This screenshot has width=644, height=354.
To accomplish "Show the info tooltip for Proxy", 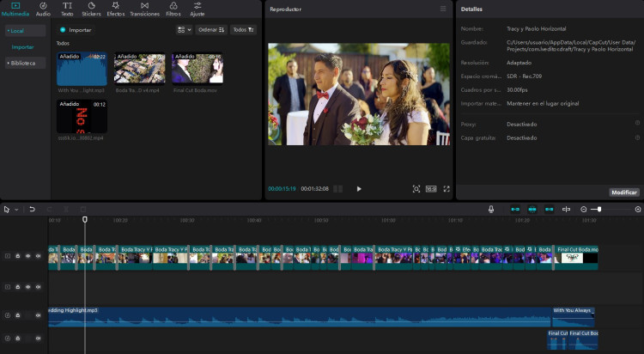I will click(637, 123).
